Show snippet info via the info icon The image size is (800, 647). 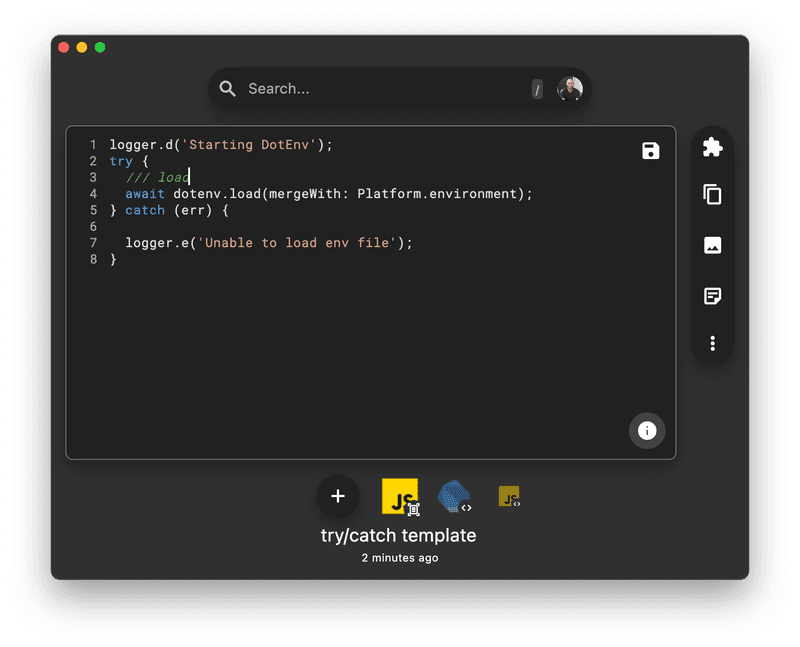[646, 431]
